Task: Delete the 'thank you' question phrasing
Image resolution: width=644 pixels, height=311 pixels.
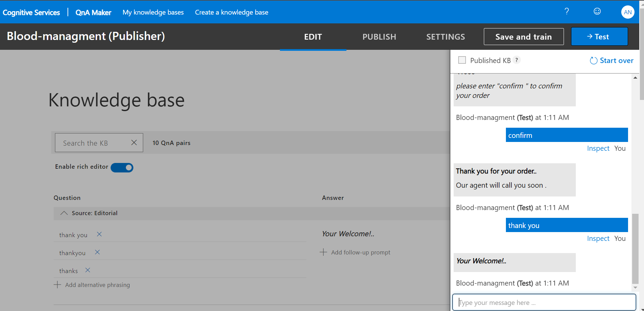Action: 99,234
